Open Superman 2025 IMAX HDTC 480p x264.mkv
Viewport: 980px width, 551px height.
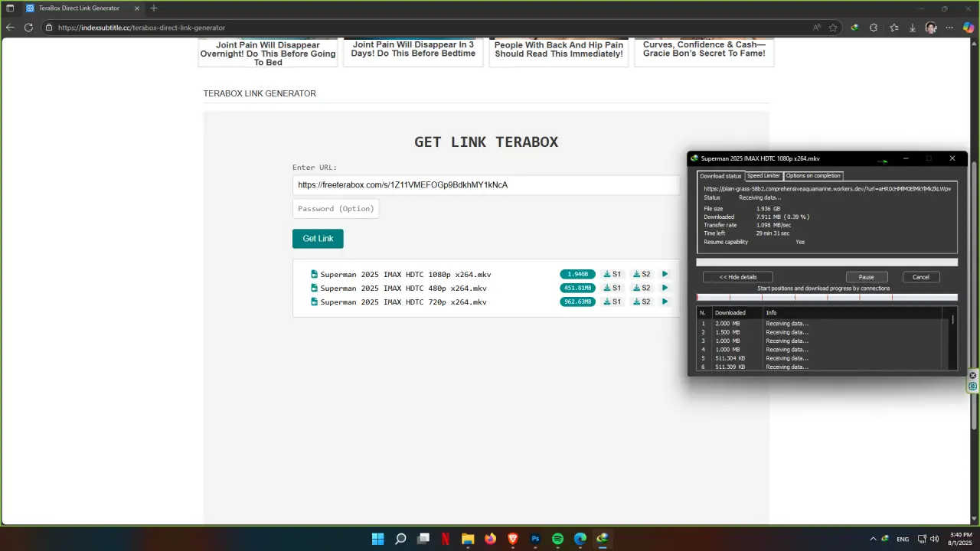(x=403, y=288)
